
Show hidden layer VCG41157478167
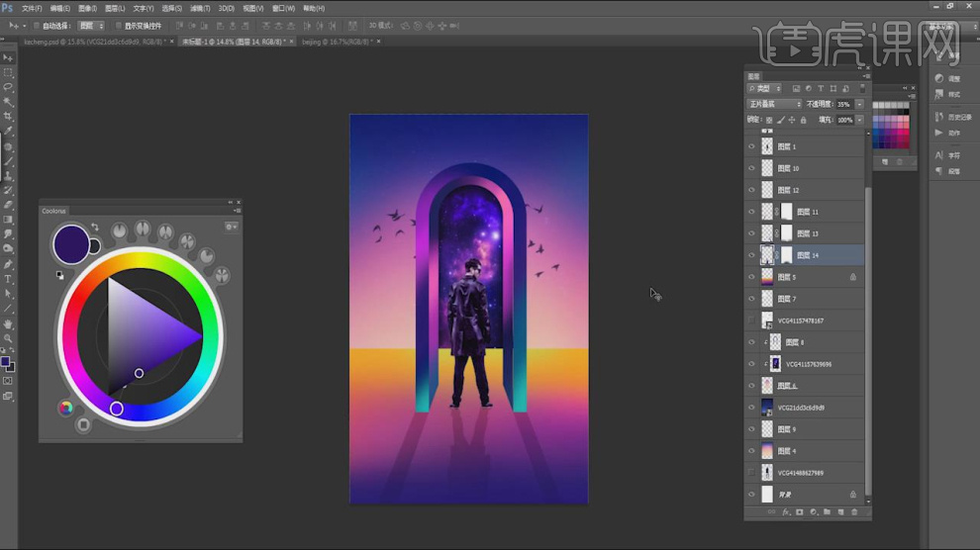point(751,321)
